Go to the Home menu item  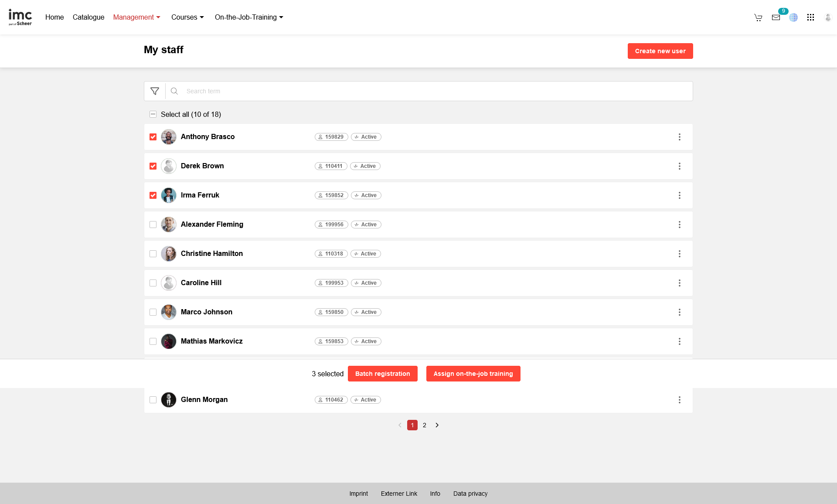point(54,17)
